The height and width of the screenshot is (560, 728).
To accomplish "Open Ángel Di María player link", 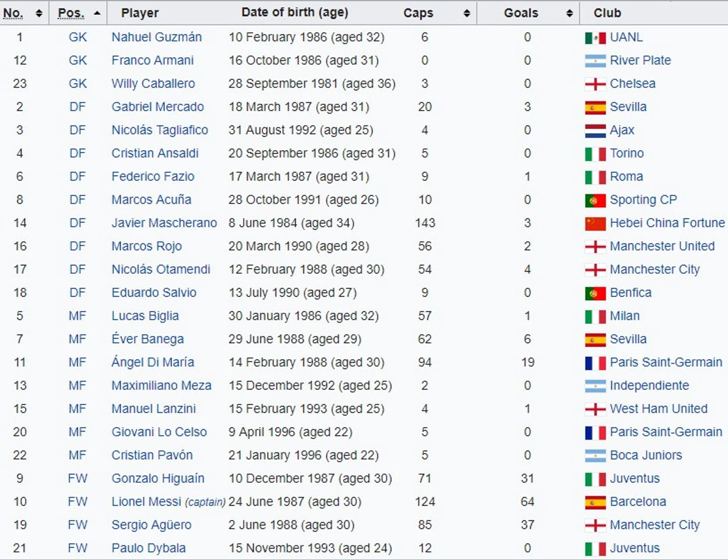I will (x=153, y=362).
